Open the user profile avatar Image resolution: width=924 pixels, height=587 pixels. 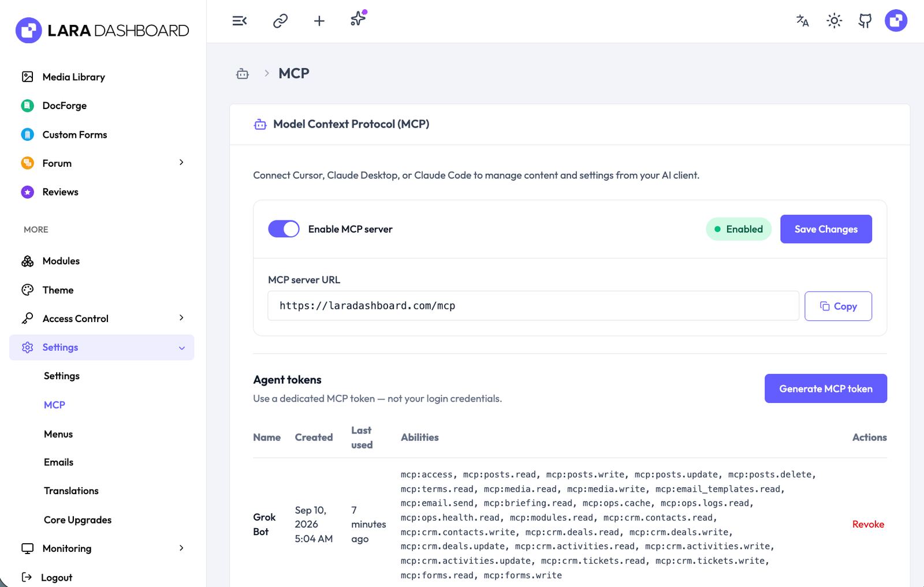(x=896, y=21)
